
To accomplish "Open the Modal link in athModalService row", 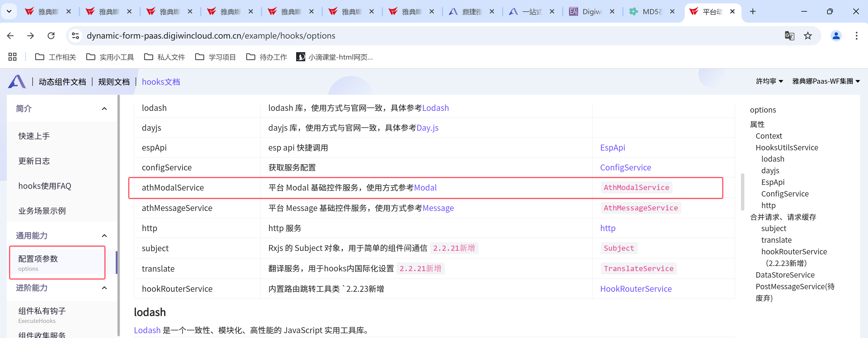I will tap(425, 187).
